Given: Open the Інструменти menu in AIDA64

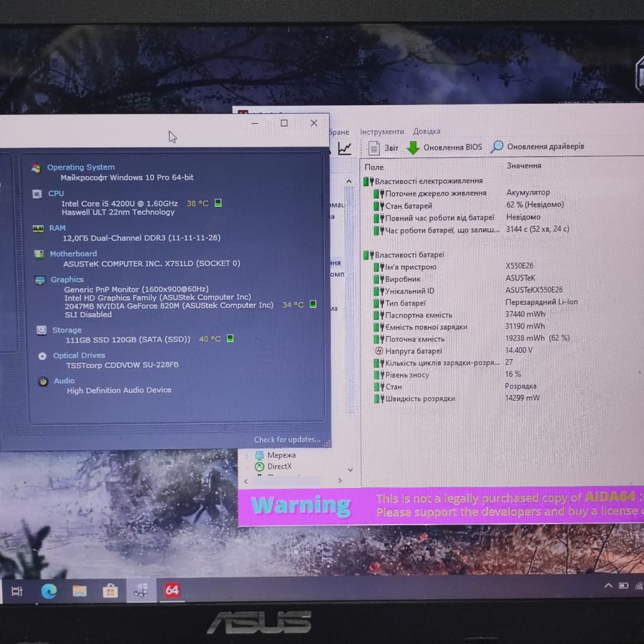Looking at the screenshot, I should [x=382, y=132].
